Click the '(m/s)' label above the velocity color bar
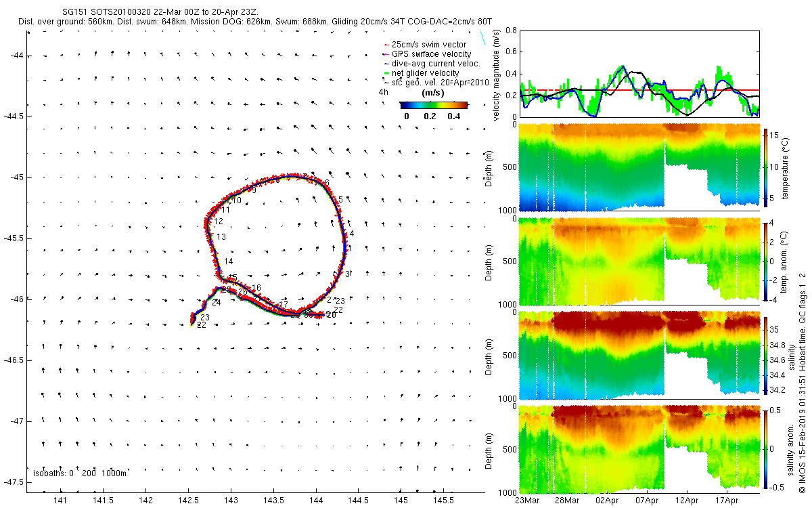 point(432,93)
